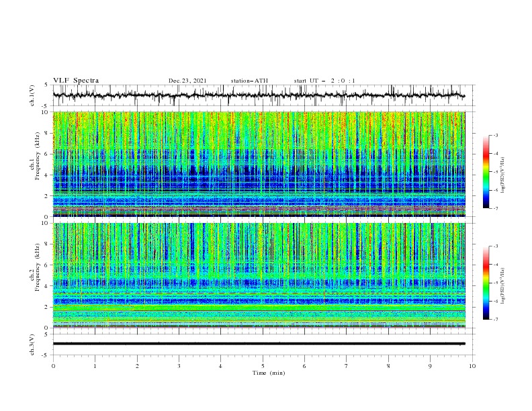Click the time axis tick label "10"
The height and width of the screenshot is (411, 532).
(472, 366)
